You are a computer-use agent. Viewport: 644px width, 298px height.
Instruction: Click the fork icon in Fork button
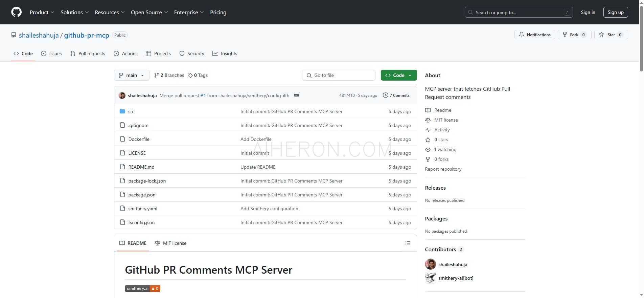[565, 35]
